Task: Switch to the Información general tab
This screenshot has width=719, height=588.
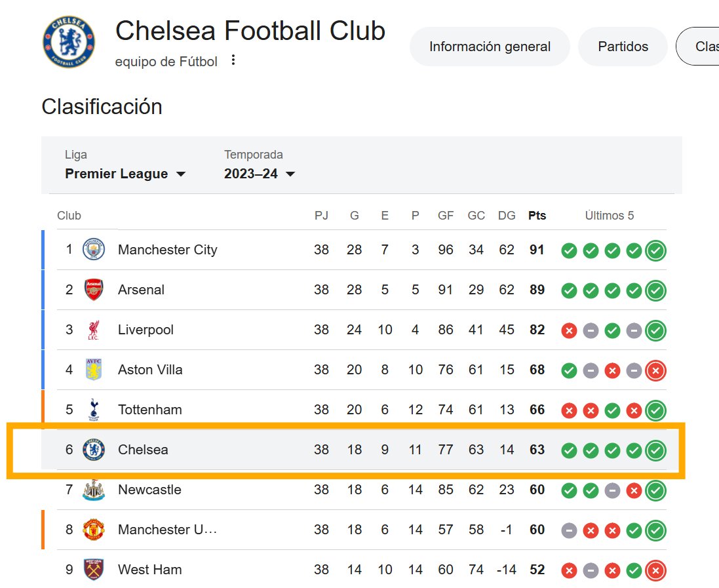Action: 490,47
